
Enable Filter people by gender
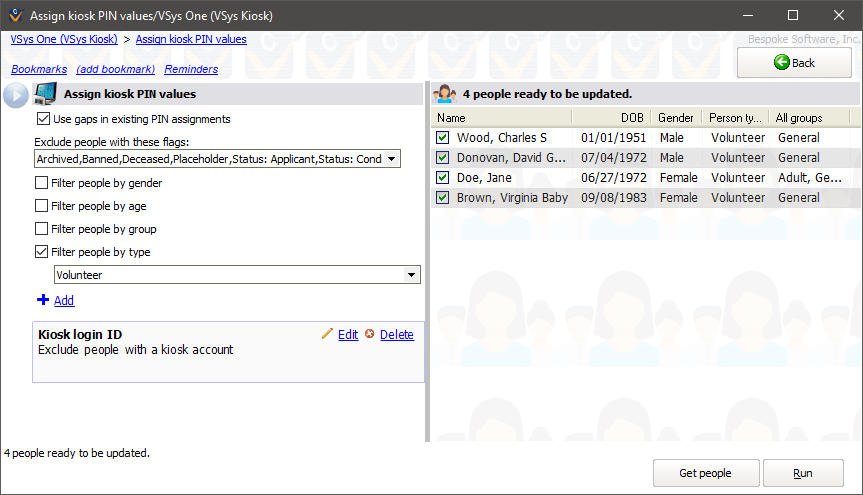42,183
